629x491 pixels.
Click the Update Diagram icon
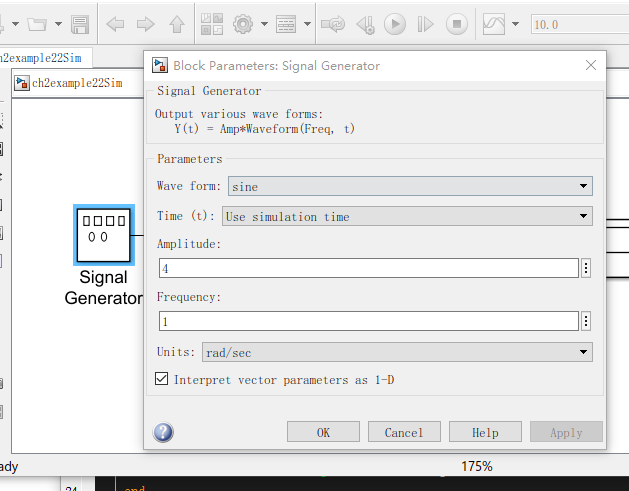point(333,24)
